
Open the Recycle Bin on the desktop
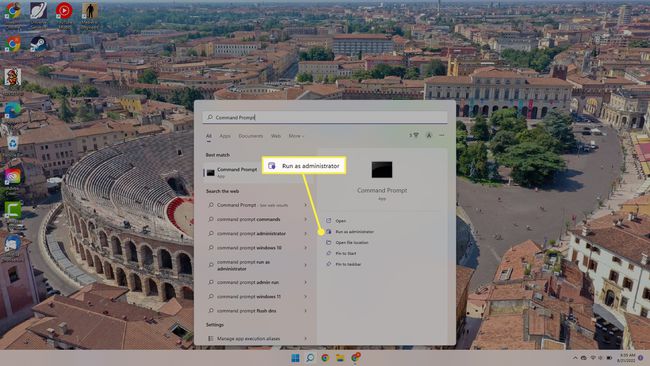[x=13, y=143]
